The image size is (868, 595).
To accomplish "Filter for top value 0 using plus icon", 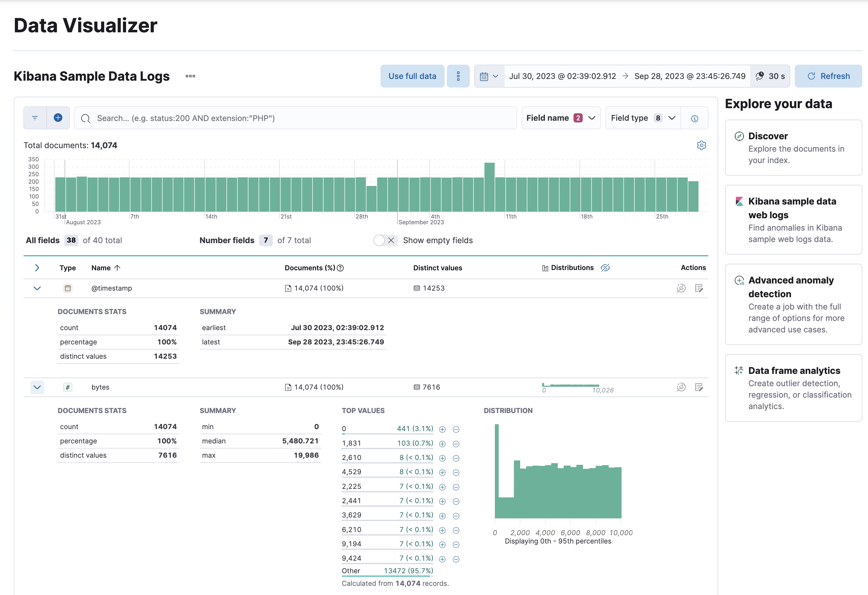I will [x=443, y=429].
